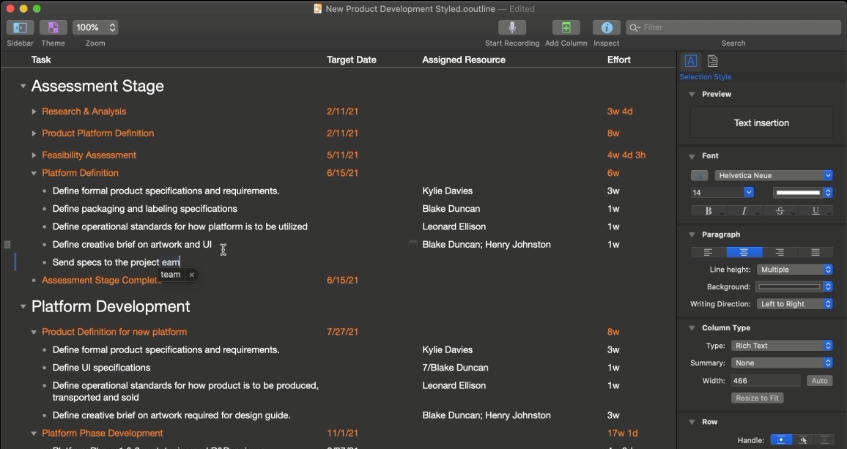
Task: Expand the Product Platform Definition row
Action: tap(33, 133)
